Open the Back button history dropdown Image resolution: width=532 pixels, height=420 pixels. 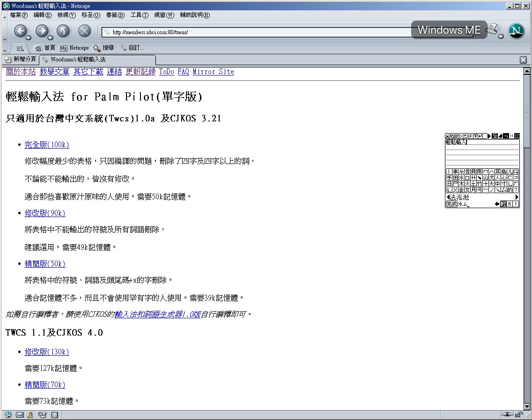(x=29, y=38)
